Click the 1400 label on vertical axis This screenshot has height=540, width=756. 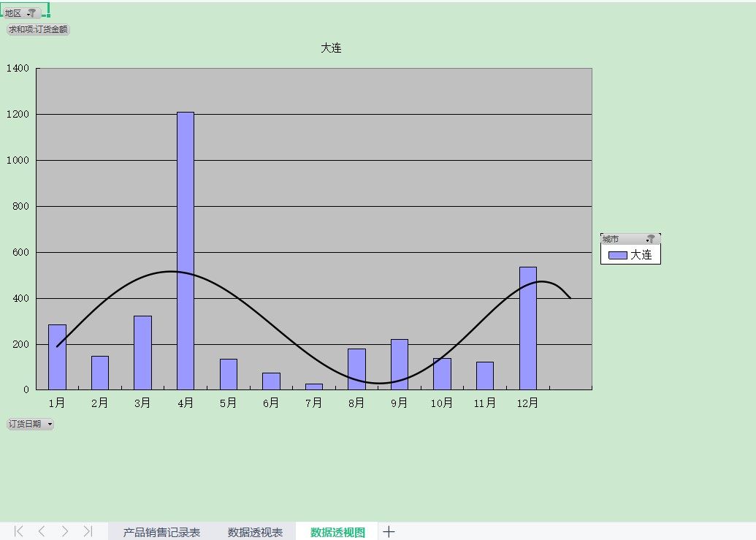coord(18,69)
